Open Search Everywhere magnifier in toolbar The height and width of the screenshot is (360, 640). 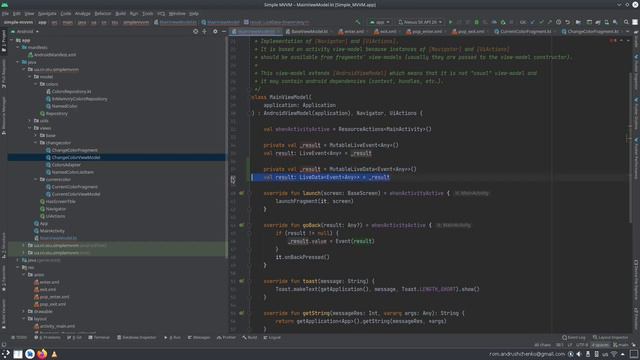click(x=626, y=22)
